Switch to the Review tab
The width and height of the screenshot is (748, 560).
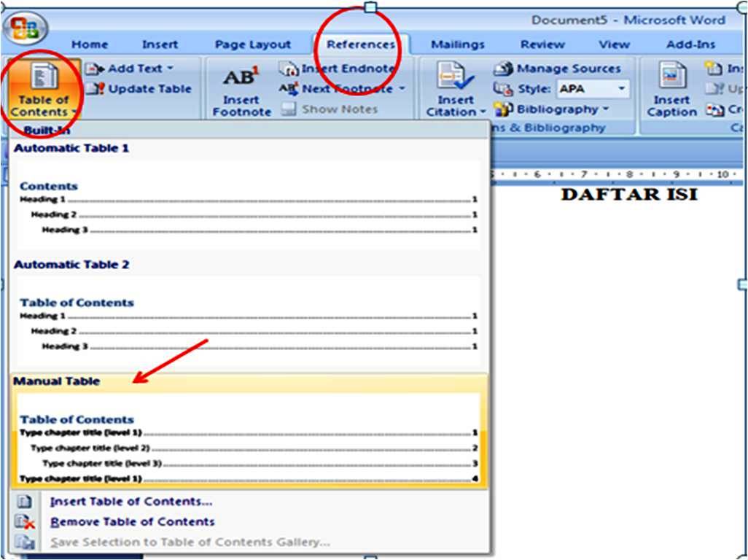(542, 44)
